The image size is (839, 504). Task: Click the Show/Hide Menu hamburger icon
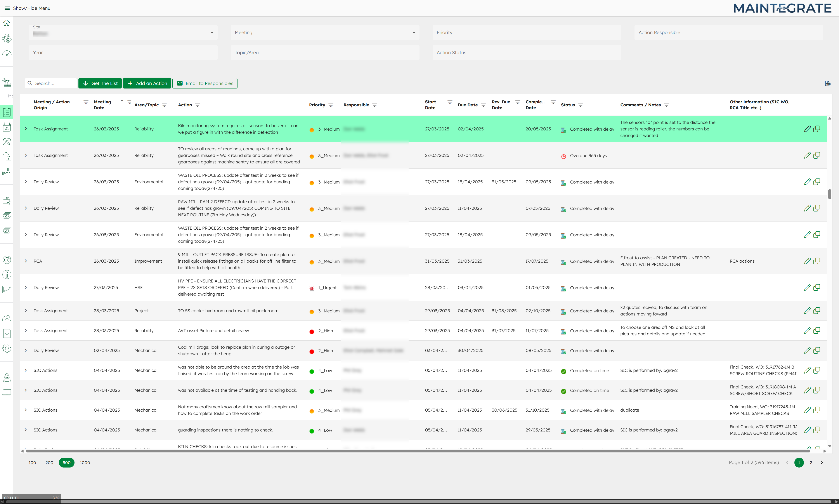point(7,8)
